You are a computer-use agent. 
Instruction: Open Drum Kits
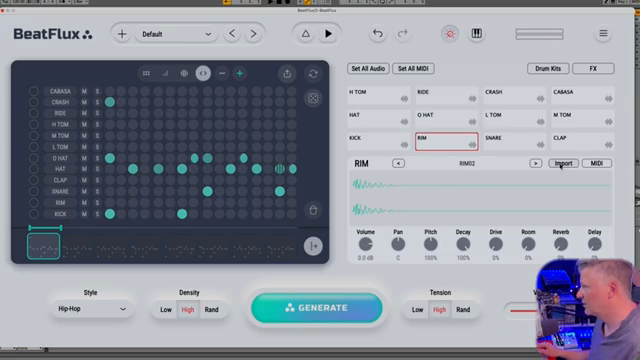coord(548,69)
